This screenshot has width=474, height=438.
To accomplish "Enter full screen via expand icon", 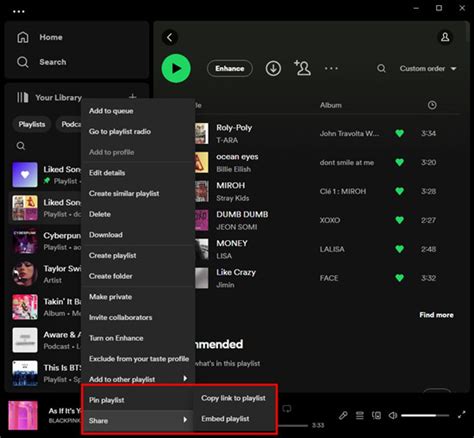I will click(x=461, y=415).
